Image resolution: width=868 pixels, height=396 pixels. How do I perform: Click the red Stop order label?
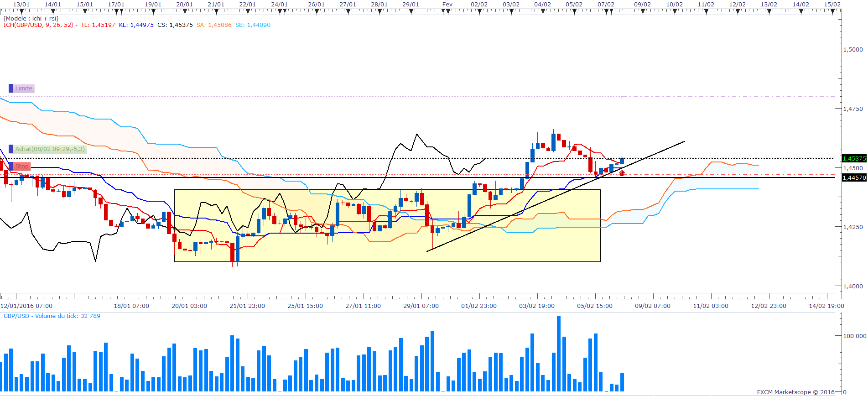22,167
